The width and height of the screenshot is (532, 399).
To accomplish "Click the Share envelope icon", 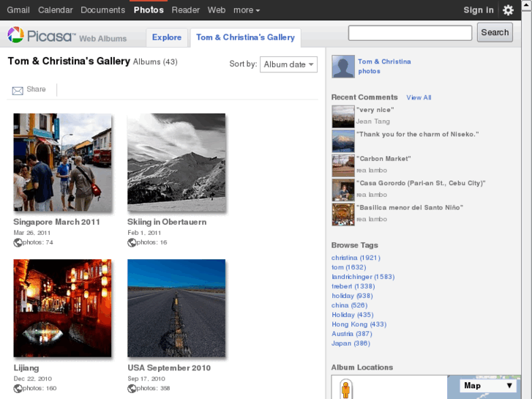I will pyautogui.click(x=18, y=91).
